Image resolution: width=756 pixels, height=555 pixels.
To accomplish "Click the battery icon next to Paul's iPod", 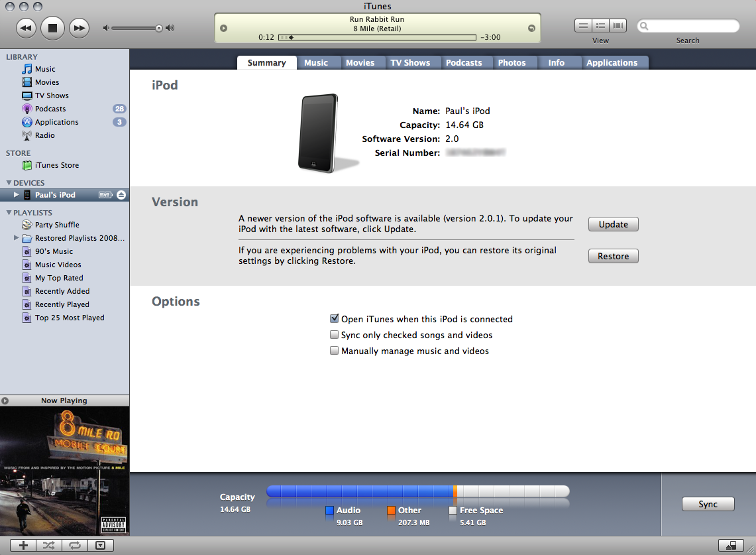I will pos(105,195).
